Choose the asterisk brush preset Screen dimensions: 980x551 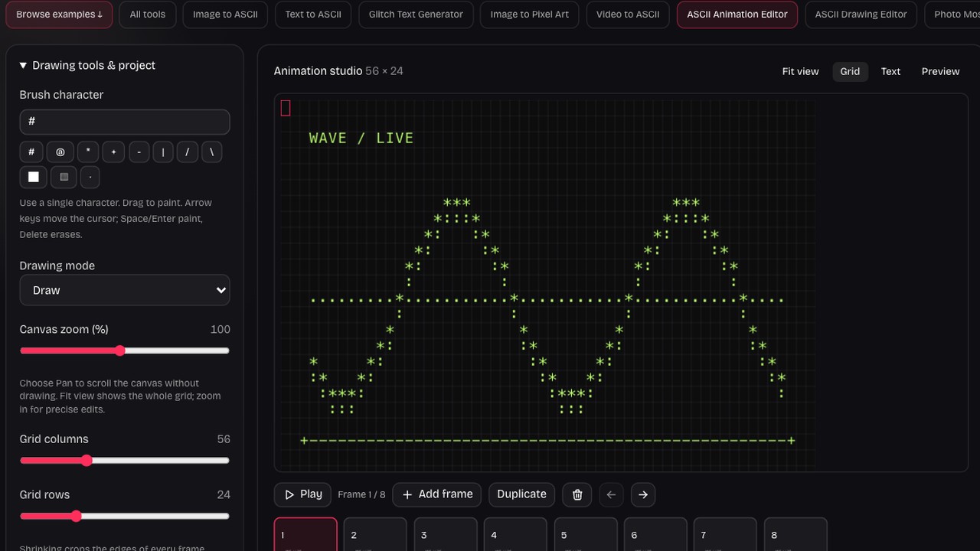pos(88,152)
